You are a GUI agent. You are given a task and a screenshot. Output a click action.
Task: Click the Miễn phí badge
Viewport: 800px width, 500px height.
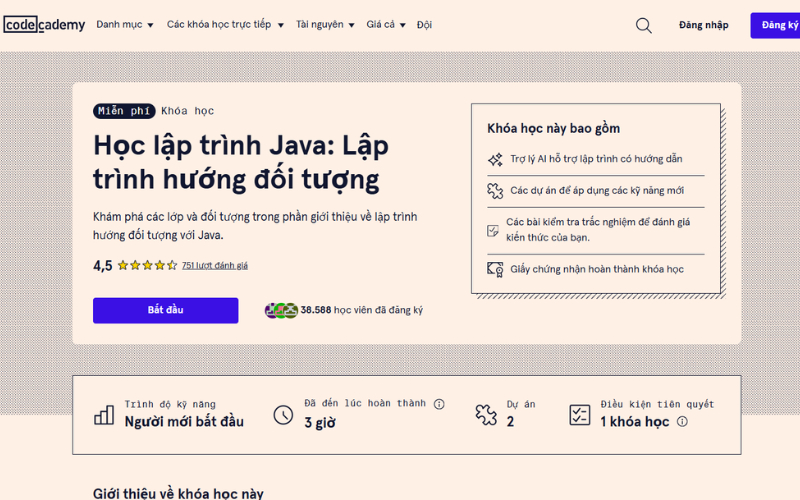pos(124,111)
